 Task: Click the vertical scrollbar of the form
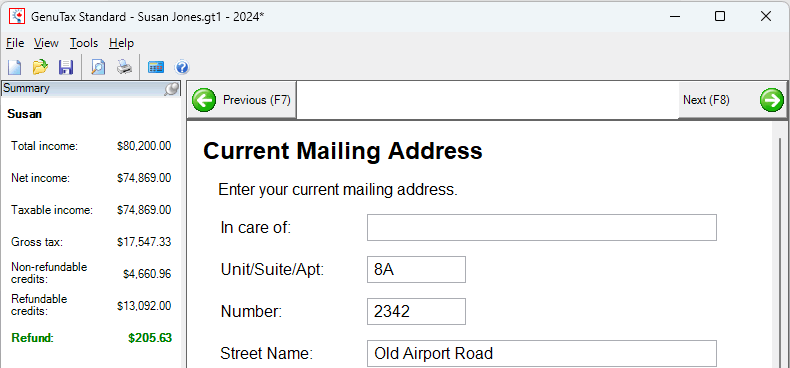[x=779, y=244]
